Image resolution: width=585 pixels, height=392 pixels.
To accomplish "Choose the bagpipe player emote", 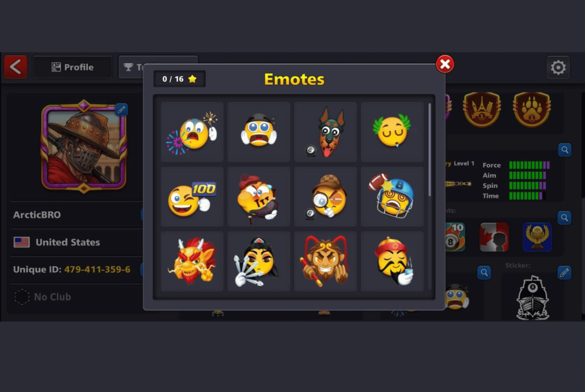I will (x=259, y=197).
